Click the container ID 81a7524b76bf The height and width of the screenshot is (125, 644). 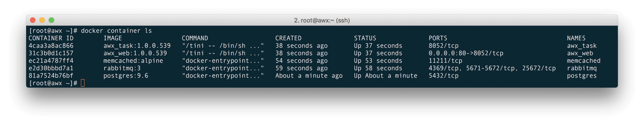click(x=51, y=76)
